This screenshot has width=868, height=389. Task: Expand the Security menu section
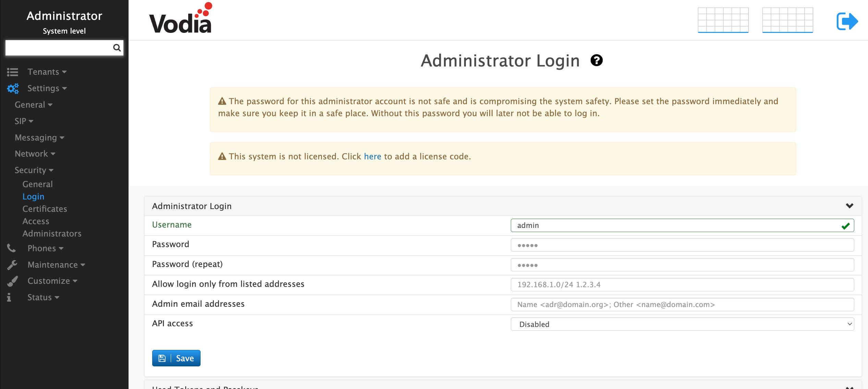point(34,170)
